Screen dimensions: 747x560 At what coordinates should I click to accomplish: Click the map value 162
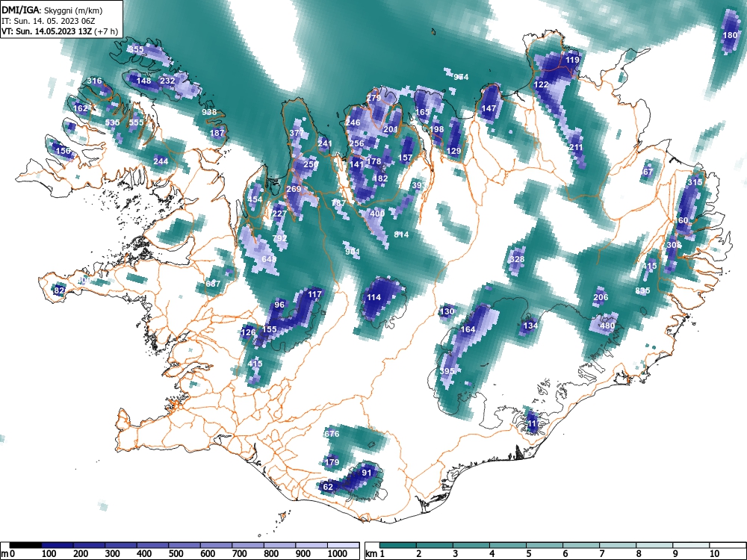click(x=81, y=108)
